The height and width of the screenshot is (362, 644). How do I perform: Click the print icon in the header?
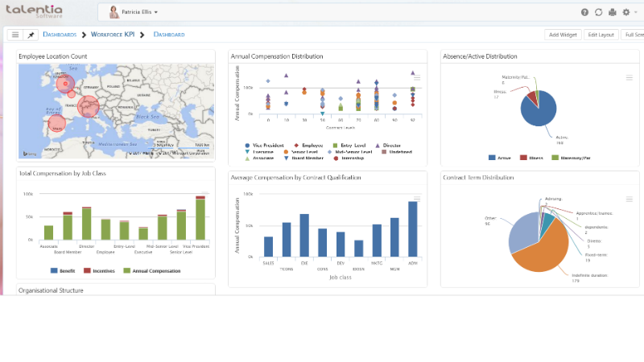613,12
